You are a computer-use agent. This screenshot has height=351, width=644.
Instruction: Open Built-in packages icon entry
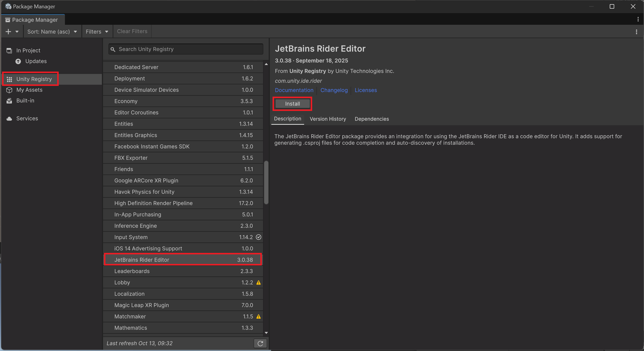[9, 100]
